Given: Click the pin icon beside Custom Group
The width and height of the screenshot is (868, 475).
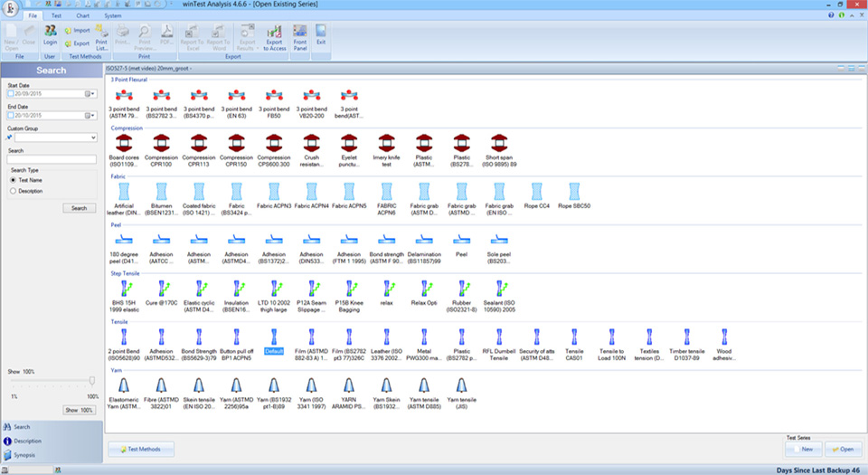Looking at the screenshot, I should pyautogui.click(x=9, y=138).
